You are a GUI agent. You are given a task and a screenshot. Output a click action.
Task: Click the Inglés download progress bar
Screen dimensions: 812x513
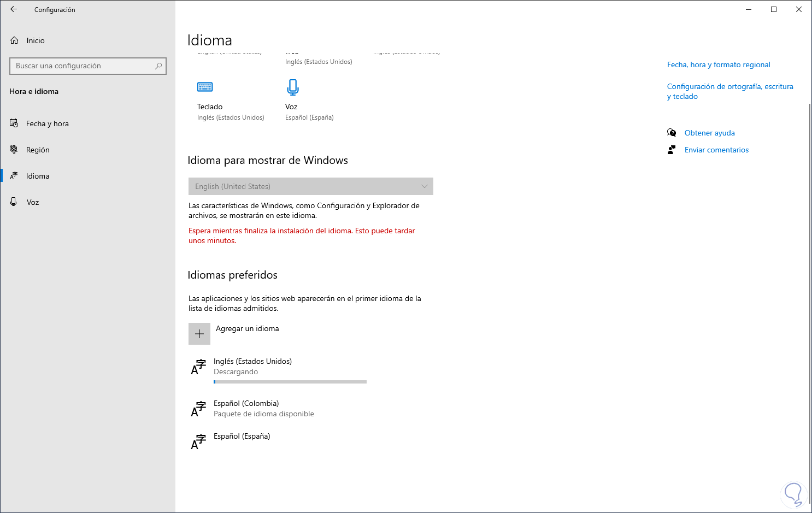pos(290,382)
